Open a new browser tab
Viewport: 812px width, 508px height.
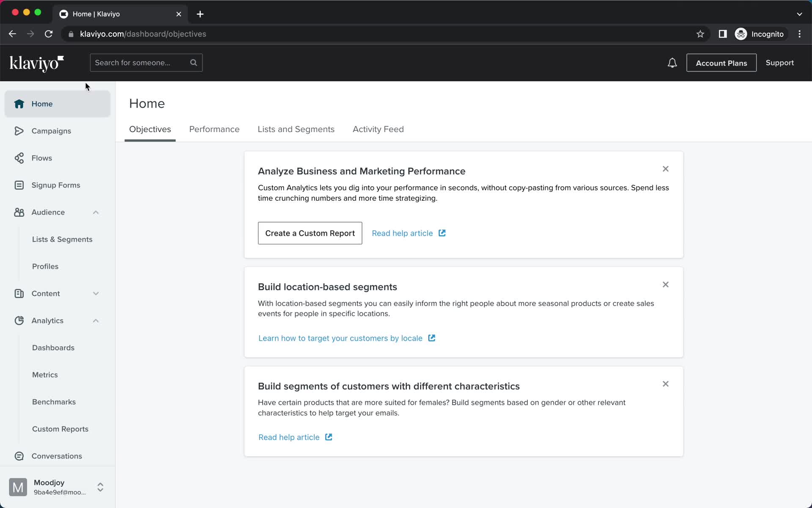(x=200, y=14)
